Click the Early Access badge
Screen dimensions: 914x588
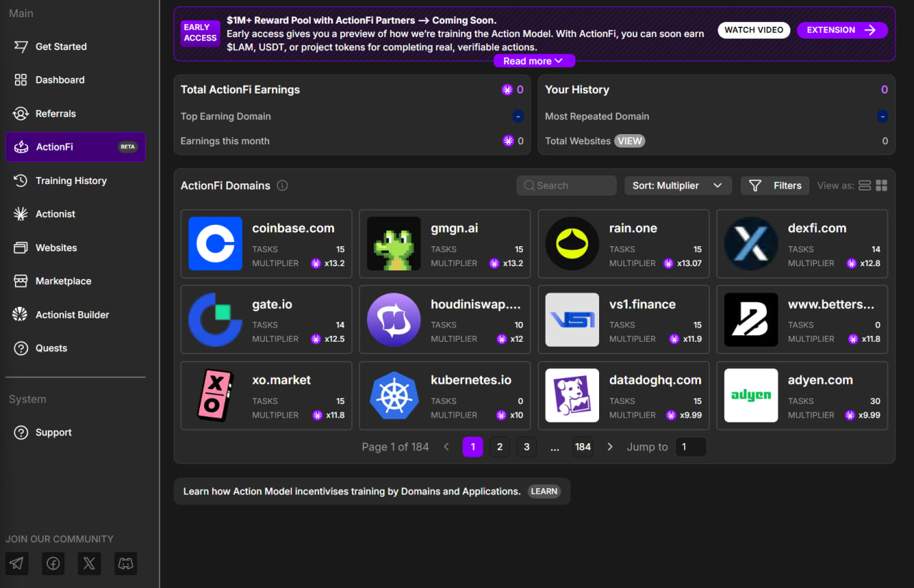[201, 33]
